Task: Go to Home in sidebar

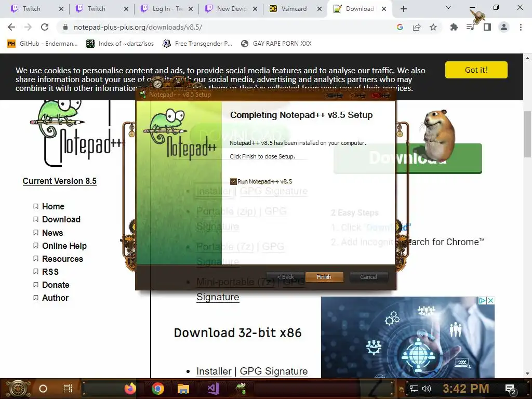Action: pyautogui.click(x=53, y=206)
